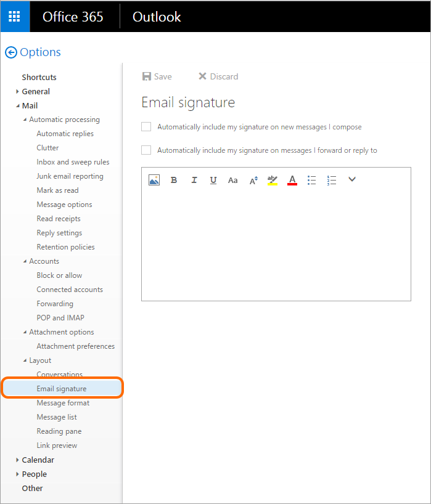Open the Aa font picker

click(233, 181)
